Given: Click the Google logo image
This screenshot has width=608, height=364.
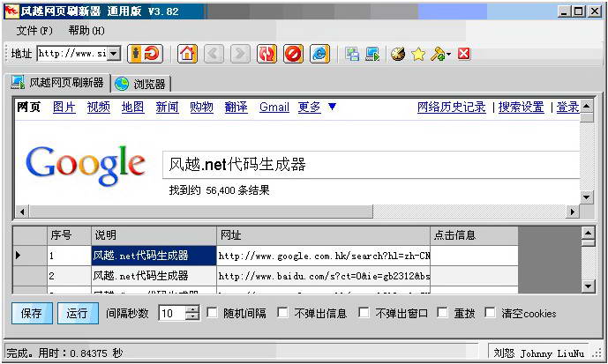Looking at the screenshot, I should [x=86, y=166].
